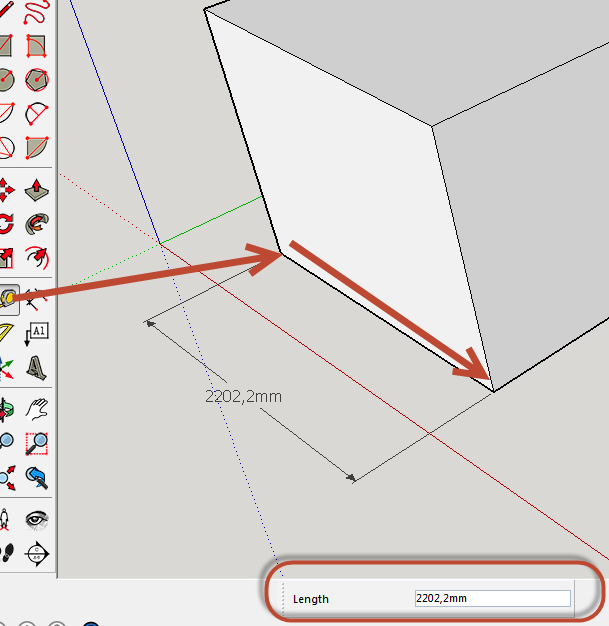Select the 3-Point Arc tool
This screenshot has width=609, height=626.
point(7,148)
